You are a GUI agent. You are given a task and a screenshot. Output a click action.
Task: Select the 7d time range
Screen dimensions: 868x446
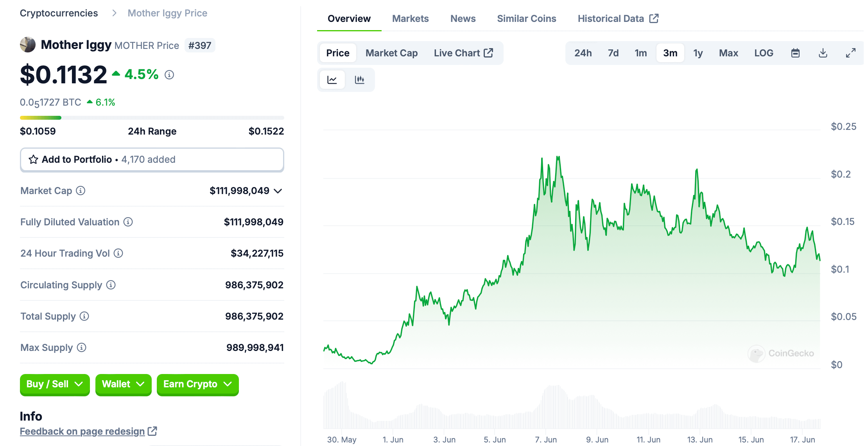pyautogui.click(x=613, y=53)
